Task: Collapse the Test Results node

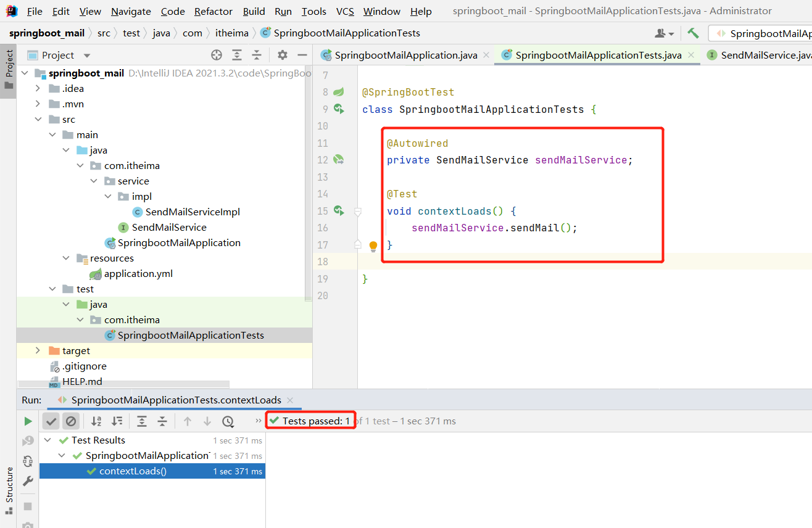Action: click(49, 440)
